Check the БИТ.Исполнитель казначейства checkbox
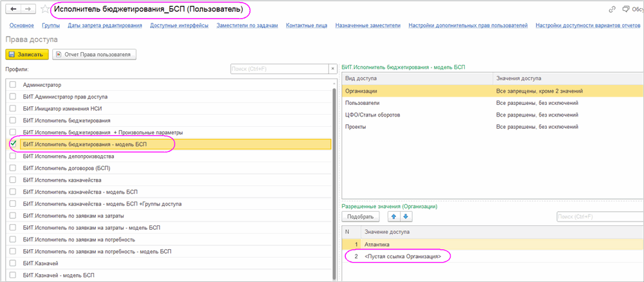The height and width of the screenshot is (282, 644). 13,180
